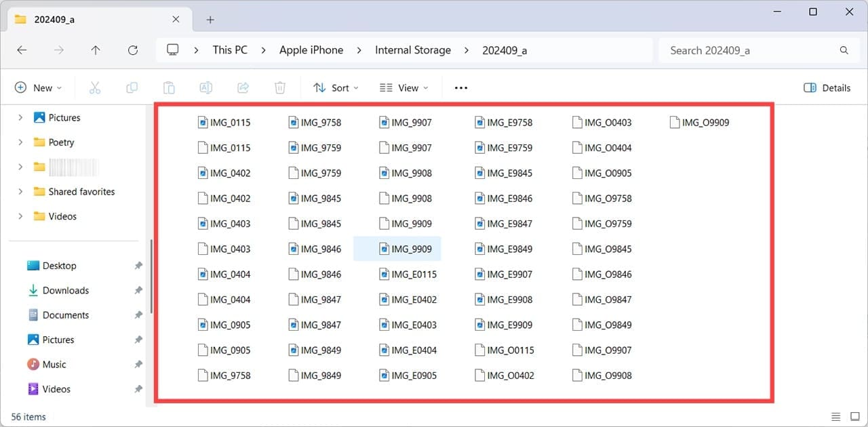Screen dimensions: 868x427
Task: Select file IMG_O9909
Action: [x=699, y=123]
